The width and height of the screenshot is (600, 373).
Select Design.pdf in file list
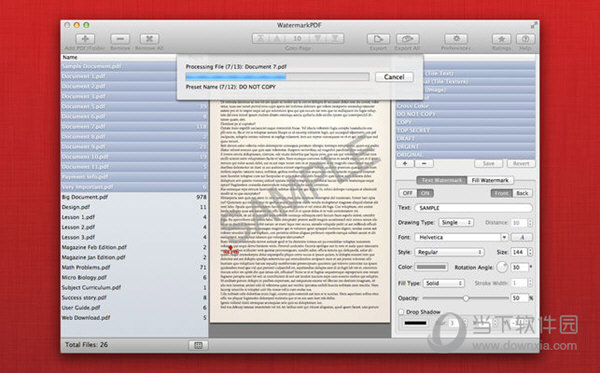click(134, 207)
